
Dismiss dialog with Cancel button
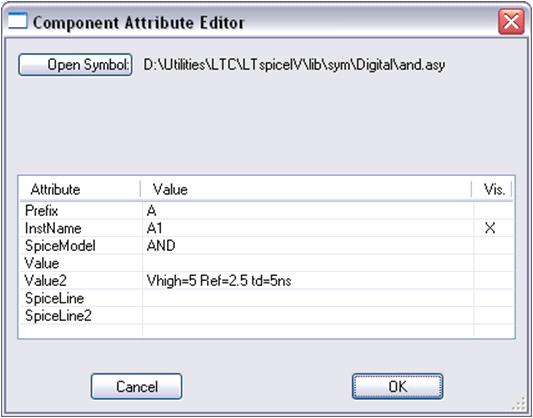[137, 386]
